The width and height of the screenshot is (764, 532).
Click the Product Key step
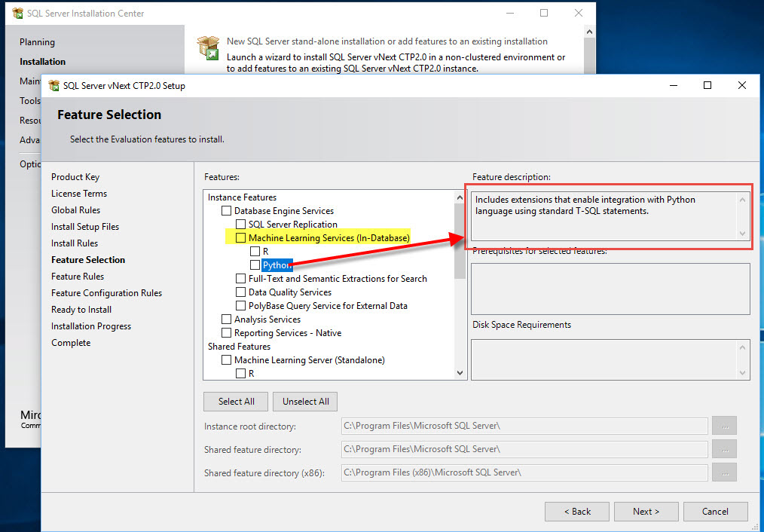[x=75, y=177]
